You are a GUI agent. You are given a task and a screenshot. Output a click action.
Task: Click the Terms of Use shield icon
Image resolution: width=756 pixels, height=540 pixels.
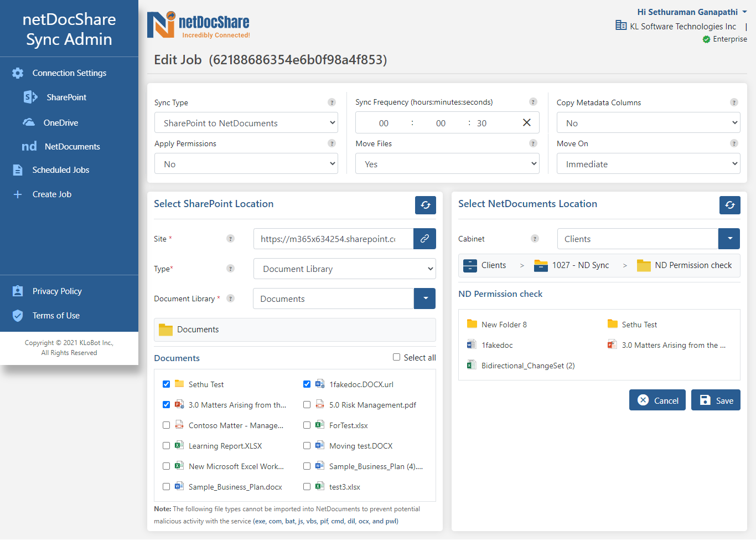[x=18, y=316]
